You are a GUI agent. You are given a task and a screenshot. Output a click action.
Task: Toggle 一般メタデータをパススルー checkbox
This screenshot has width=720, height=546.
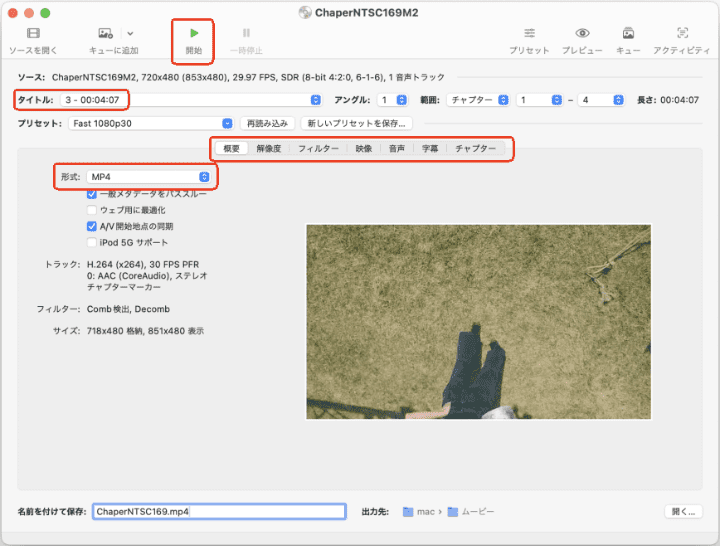[x=92, y=194]
